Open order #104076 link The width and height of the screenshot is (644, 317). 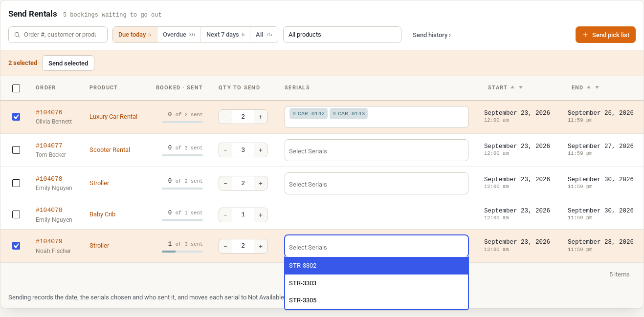(49, 112)
